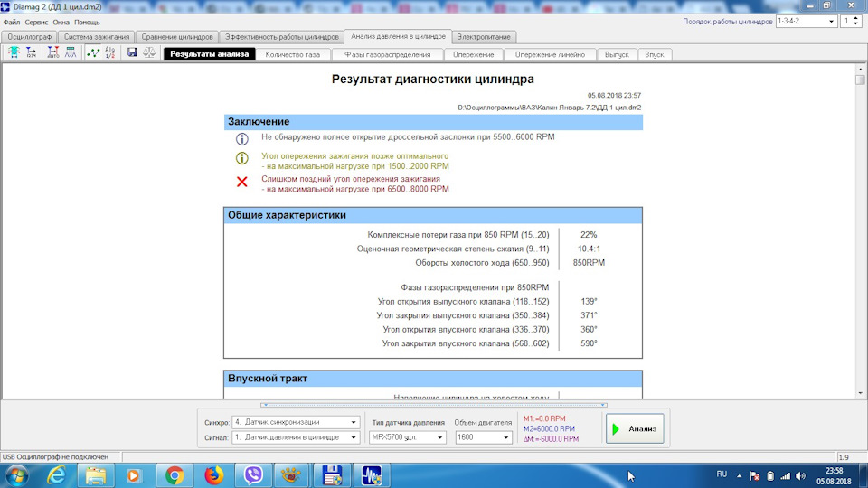Show hidden system tray icons

click(739, 476)
